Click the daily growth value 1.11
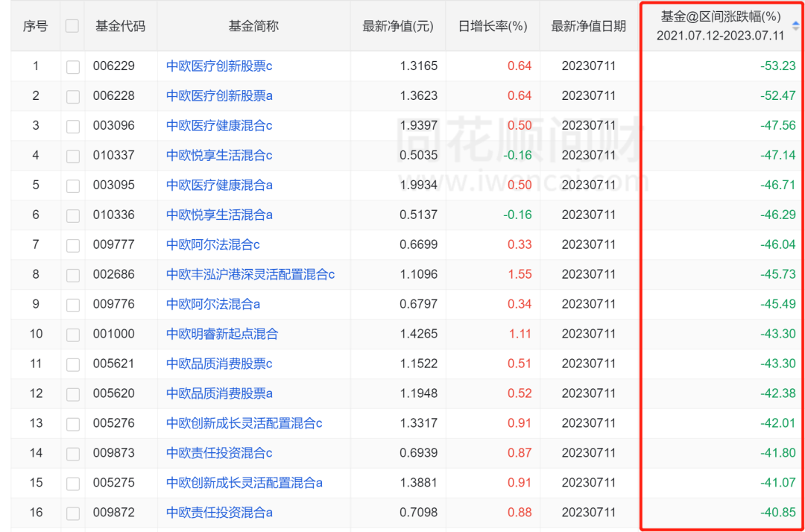This screenshot has width=805, height=532. pos(520,334)
